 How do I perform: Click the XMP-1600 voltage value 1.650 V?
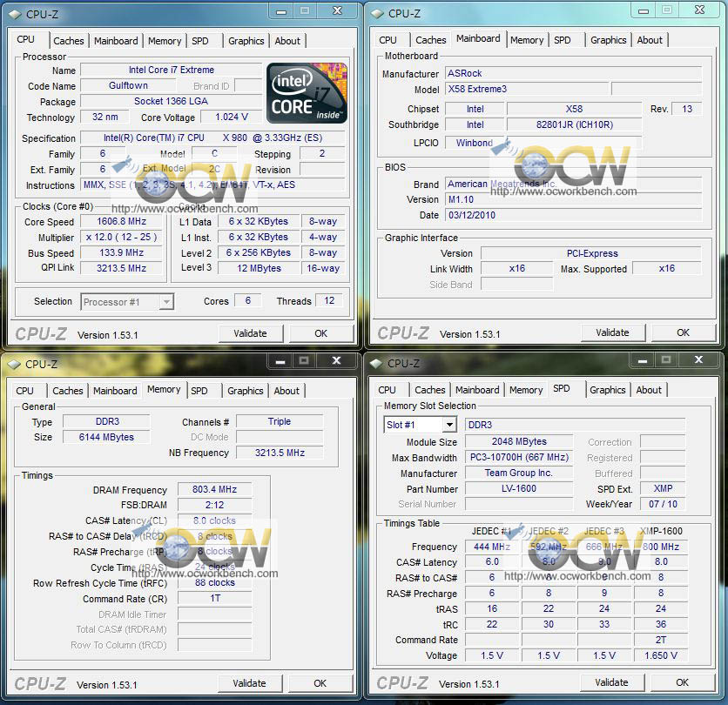[661, 655]
